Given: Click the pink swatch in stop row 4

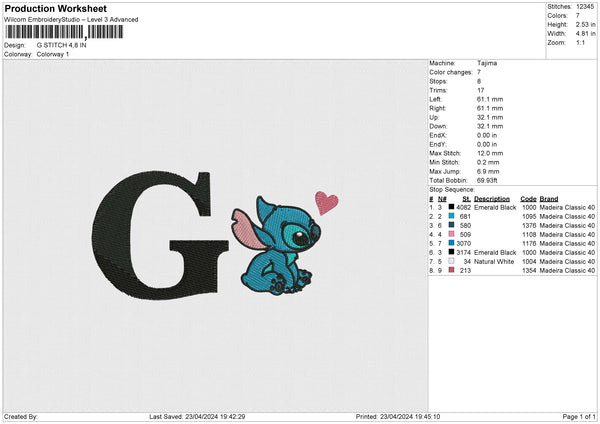Looking at the screenshot, I should (452, 234).
